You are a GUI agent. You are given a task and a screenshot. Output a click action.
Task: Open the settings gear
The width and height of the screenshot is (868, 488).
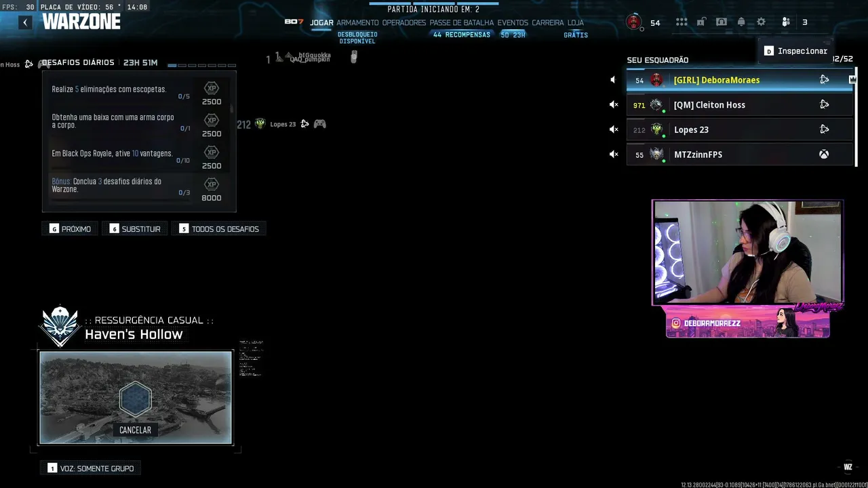[761, 22]
